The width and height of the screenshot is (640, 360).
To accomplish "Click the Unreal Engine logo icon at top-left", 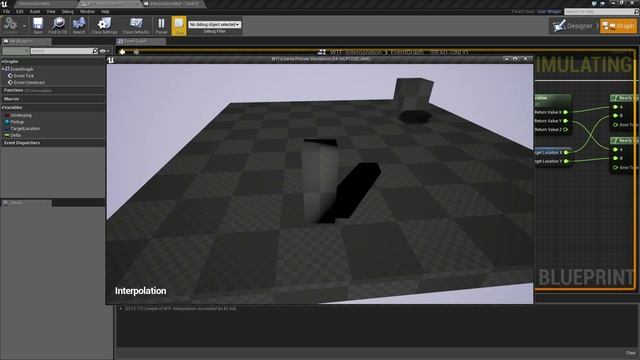I will pyautogui.click(x=4, y=4).
